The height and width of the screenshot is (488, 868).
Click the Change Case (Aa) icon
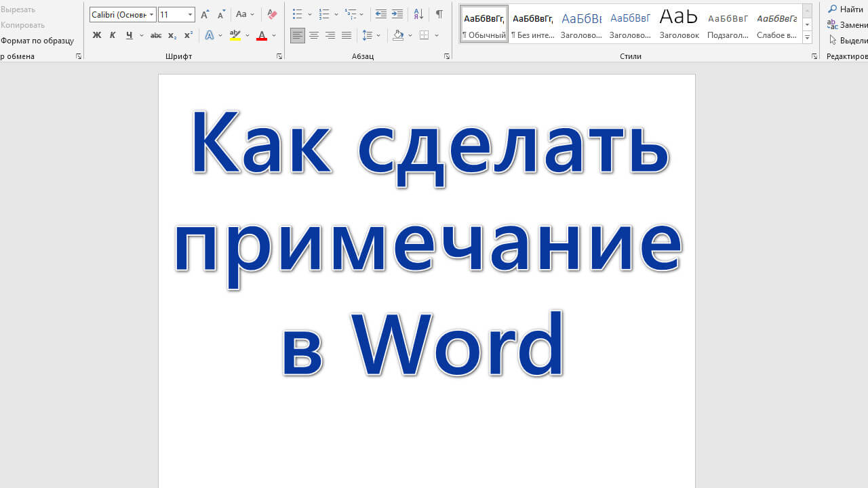[241, 14]
